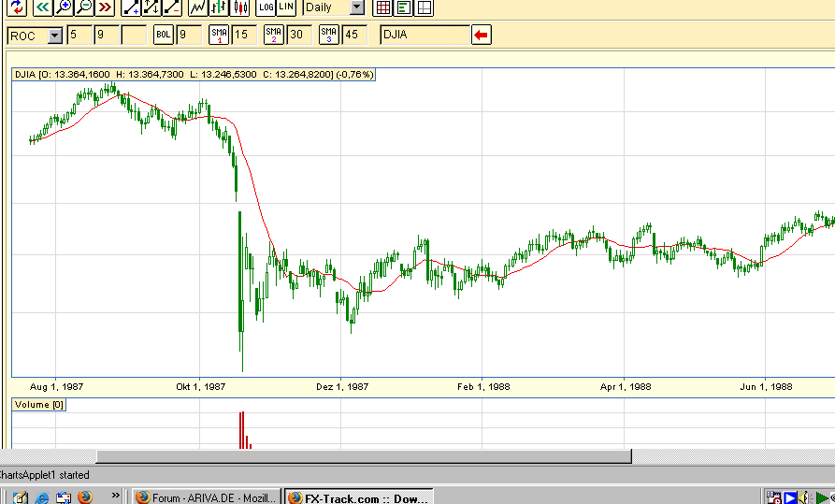This screenshot has width=835, height=504.
Task: Click the crosshair layout icon
Action: click(x=424, y=7)
